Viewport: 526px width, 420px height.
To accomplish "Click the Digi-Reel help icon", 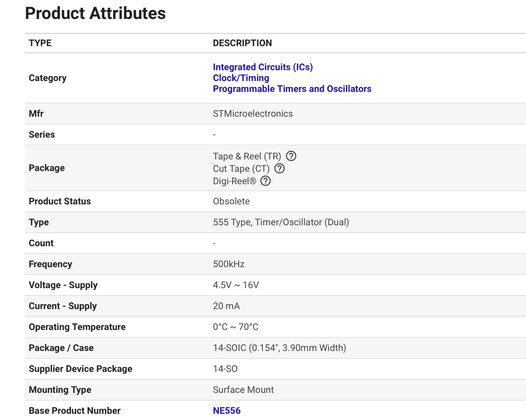I will [266, 181].
